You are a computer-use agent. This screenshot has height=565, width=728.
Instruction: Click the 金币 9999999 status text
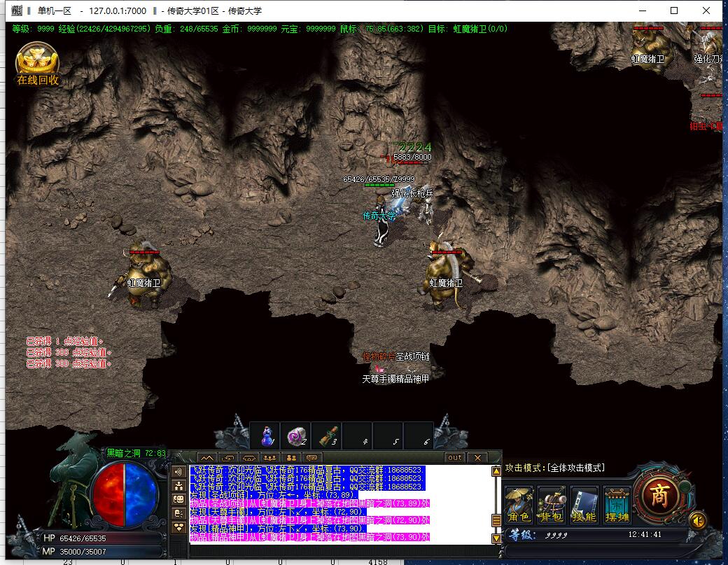tap(249, 29)
